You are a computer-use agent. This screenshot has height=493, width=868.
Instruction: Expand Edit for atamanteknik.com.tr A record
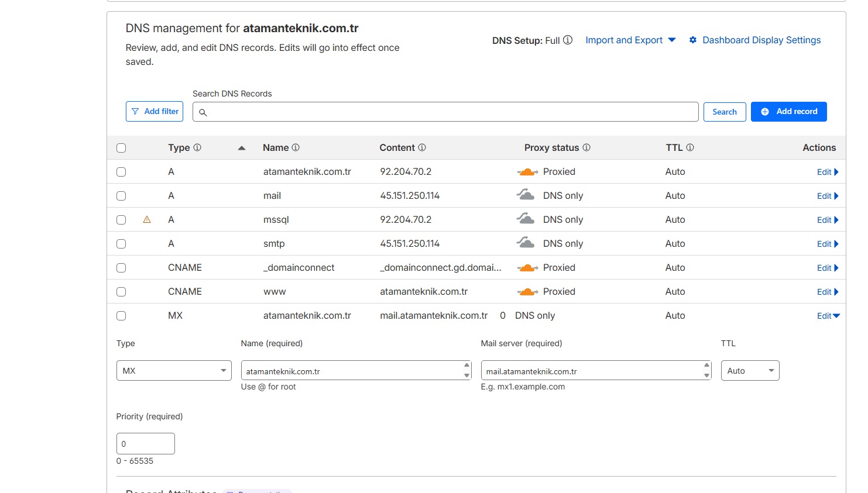point(828,172)
